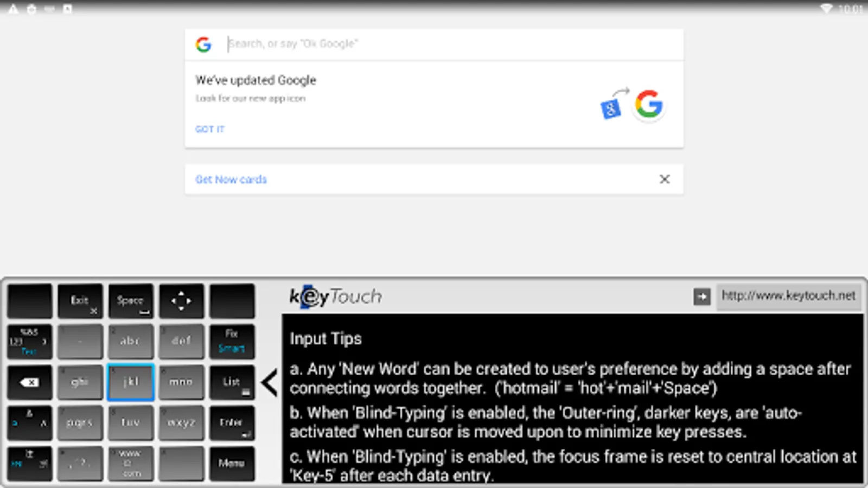Collapse the tips panel with left chevron

click(270, 382)
